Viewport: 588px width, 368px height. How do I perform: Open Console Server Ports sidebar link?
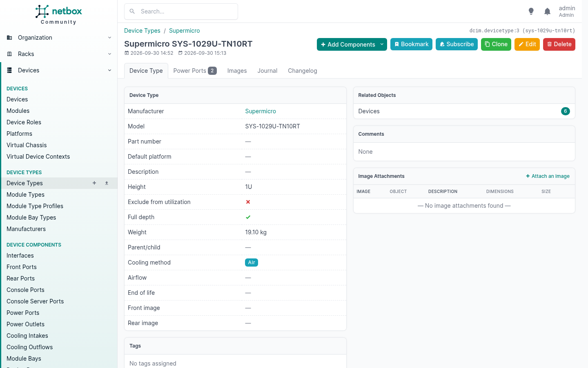pos(35,301)
